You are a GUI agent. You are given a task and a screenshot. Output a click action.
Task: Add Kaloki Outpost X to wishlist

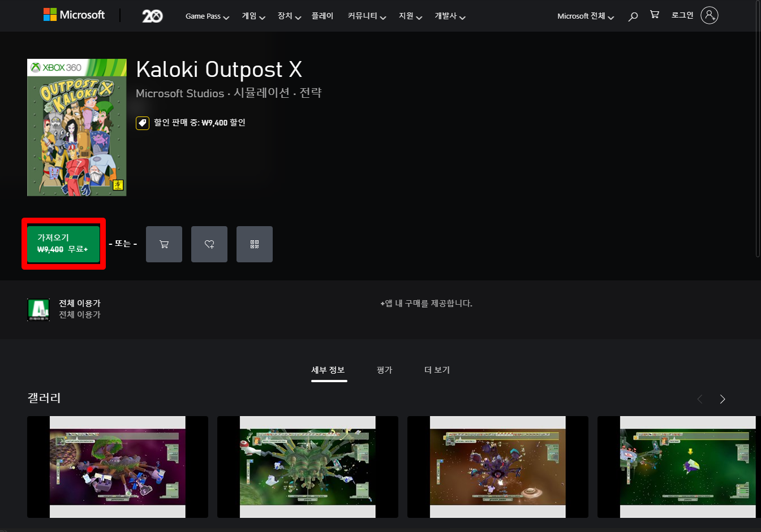click(x=209, y=244)
